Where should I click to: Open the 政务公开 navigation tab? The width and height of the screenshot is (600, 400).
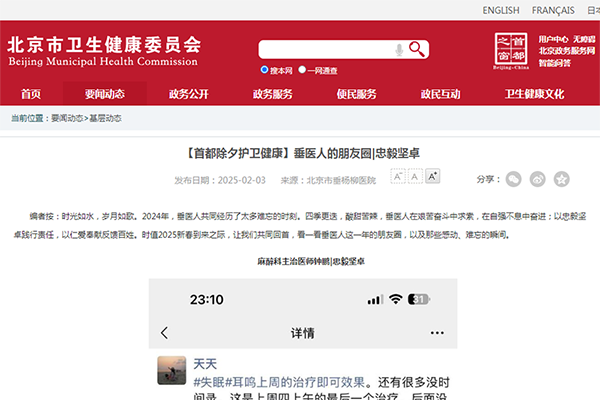point(188,94)
